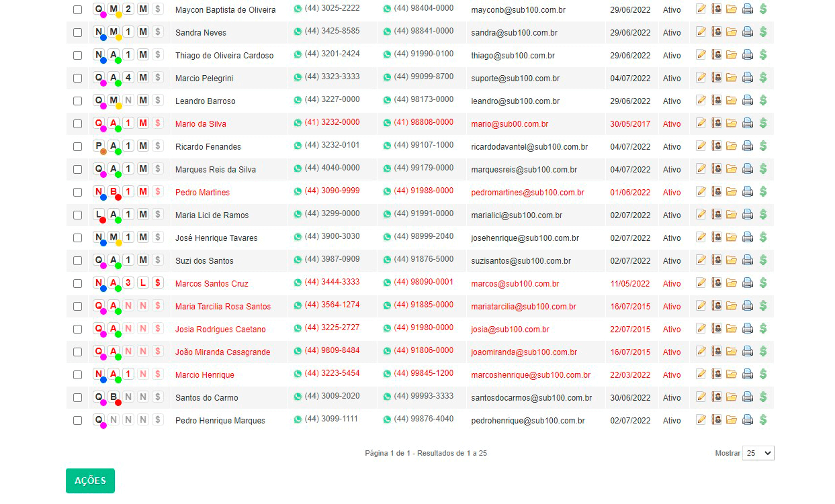The image size is (835, 504).
Task: Open the contact book icon for Marcio Pelegrini
Action: 716,78
